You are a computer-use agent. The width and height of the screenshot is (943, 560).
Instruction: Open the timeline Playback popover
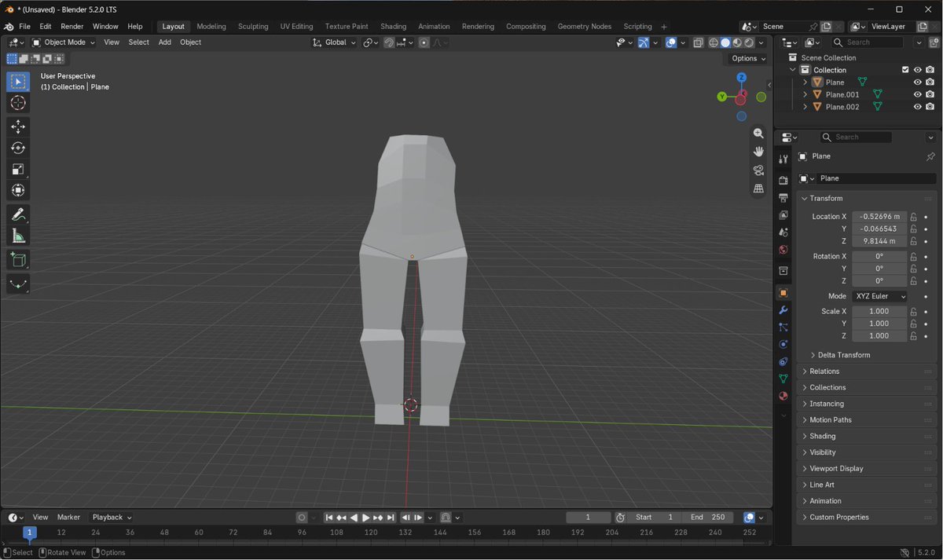112,518
